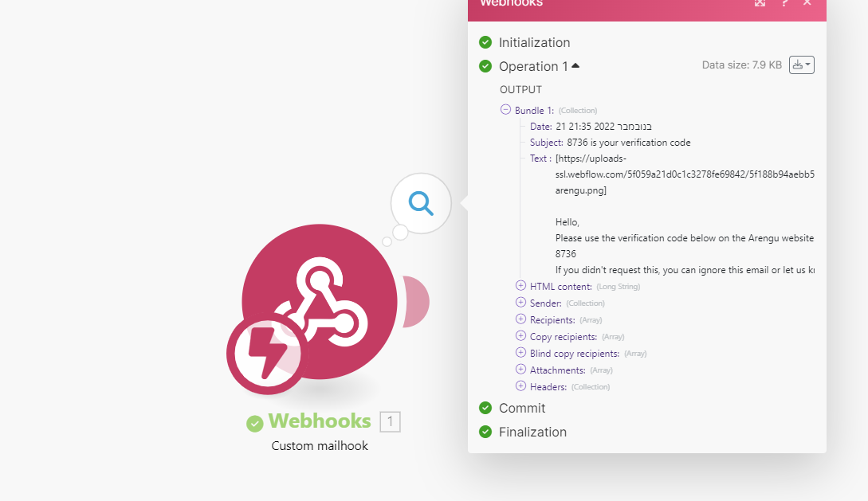The width and height of the screenshot is (868, 501).
Task: Click the Commit green check icon
Action: tap(485, 408)
